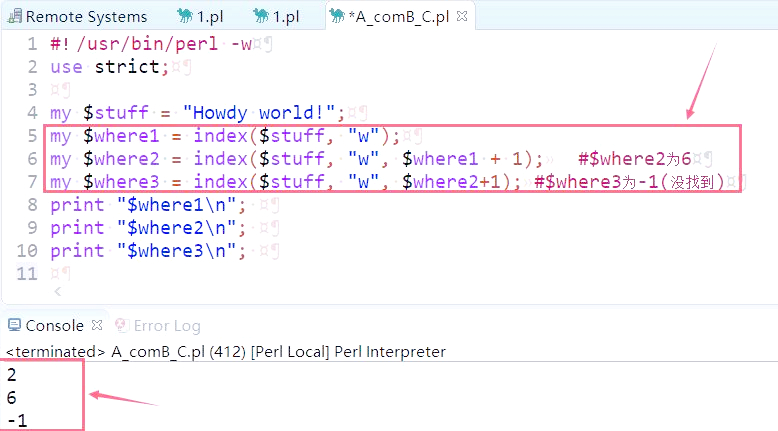
Task: Click the Error Log tab icon
Action: 122,325
